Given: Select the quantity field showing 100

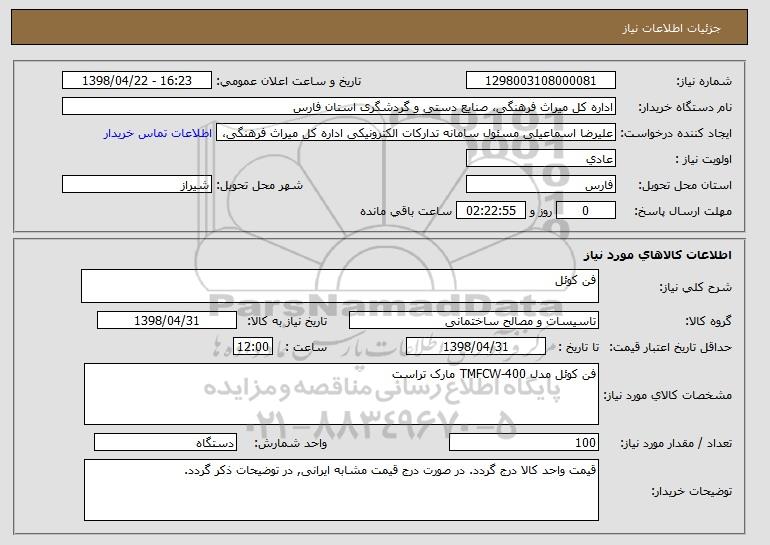Looking at the screenshot, I should click(524, 442).
